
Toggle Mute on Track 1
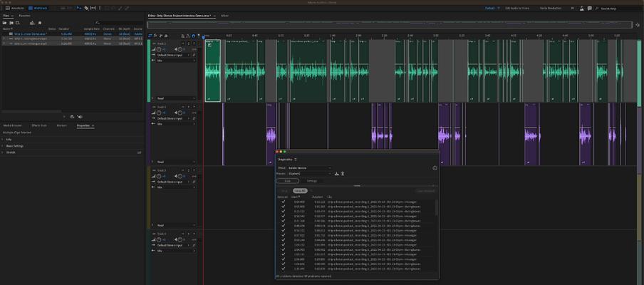coord(184,43)
